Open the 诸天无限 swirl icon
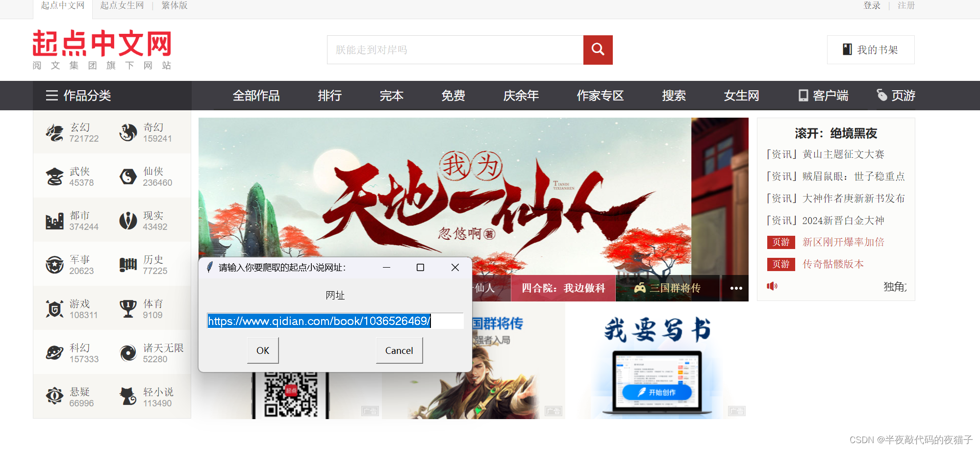This screenshot has width=980, height=449. pyautogui.click(x=128, y=353)
